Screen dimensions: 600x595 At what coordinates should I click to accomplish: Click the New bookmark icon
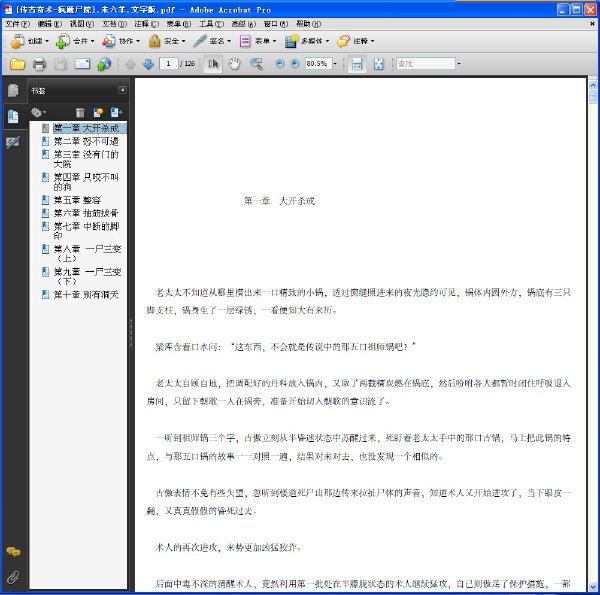coord(98,112)
